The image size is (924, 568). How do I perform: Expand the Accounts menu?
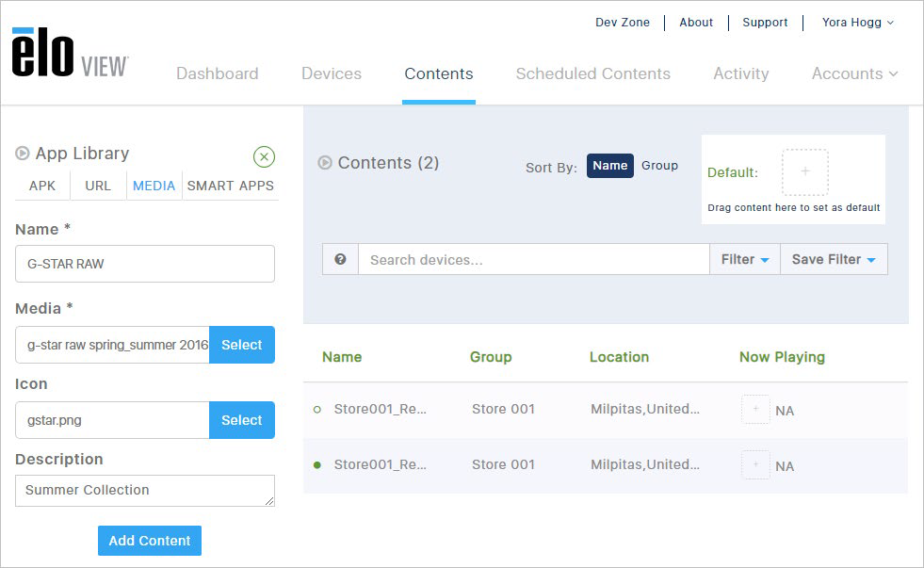pos(854,73)
